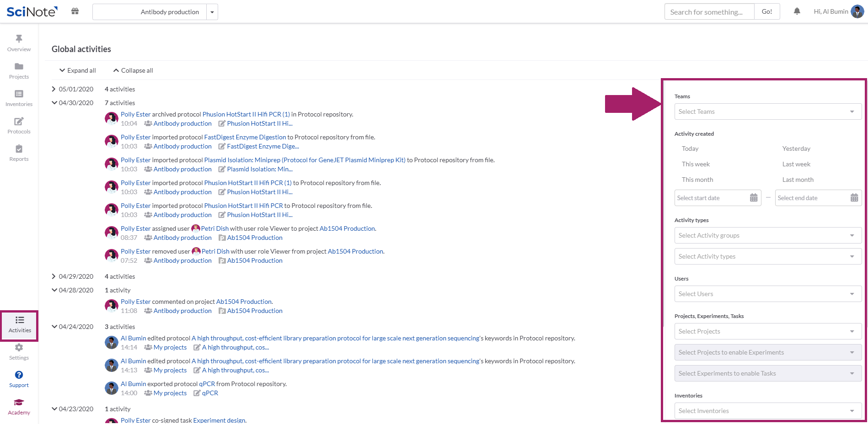Open My projects link at 14:14
Screen dimensions: 868x424
[x=170, y=347]
